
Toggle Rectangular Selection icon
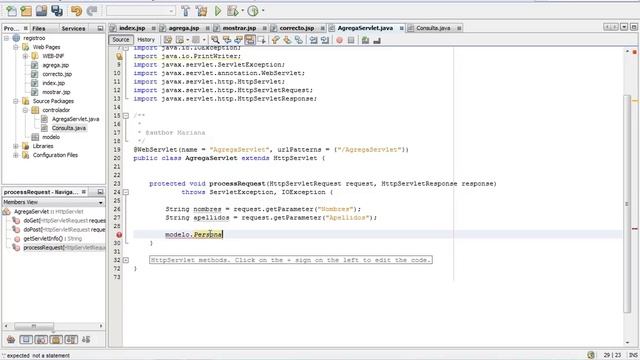262,40
